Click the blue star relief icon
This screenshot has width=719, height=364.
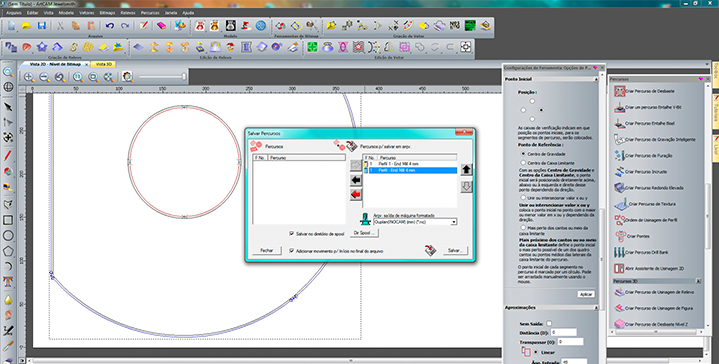pos(42,47)
